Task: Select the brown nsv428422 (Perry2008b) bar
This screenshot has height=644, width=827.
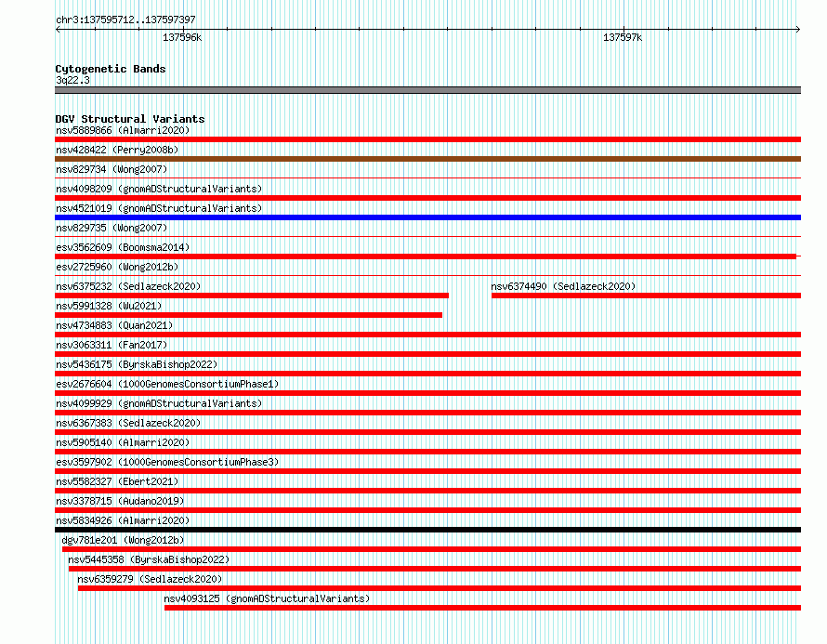Action: [x=427, y=159]
